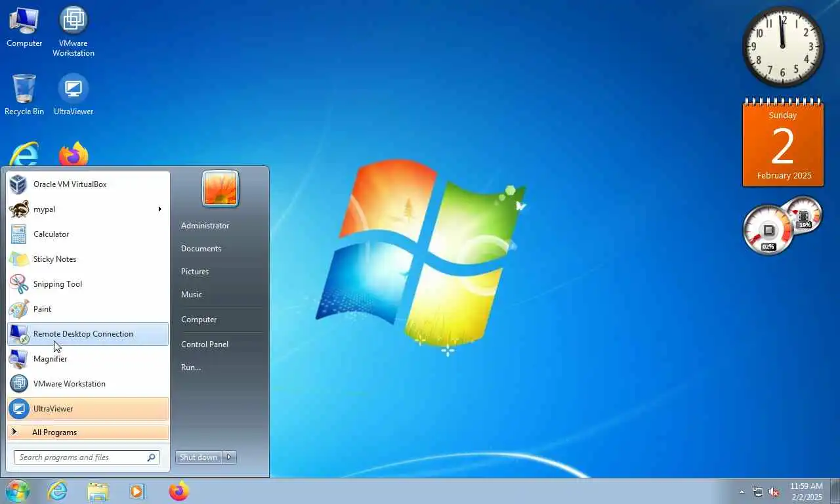Open Paint from the Start menu

coord(88,309)
